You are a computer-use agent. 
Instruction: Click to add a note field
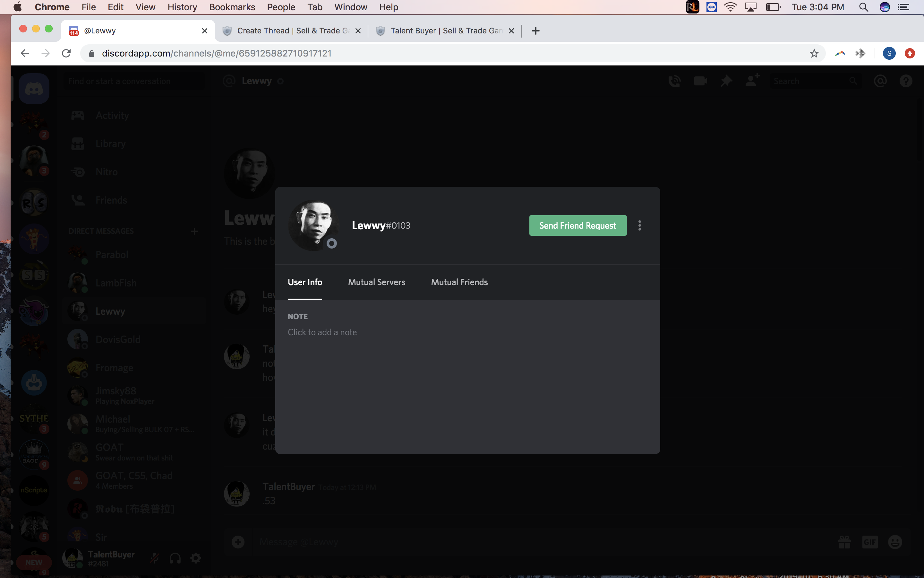[322, 332]
